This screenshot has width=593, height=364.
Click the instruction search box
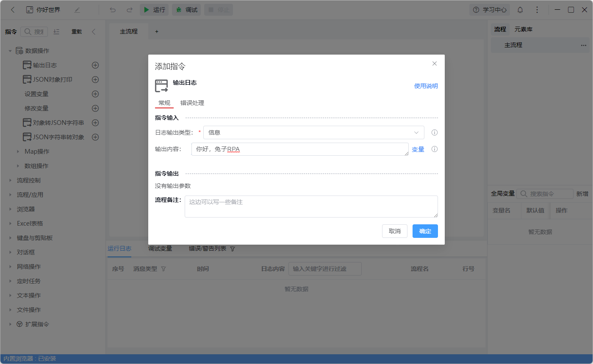(x=34, y=32)
